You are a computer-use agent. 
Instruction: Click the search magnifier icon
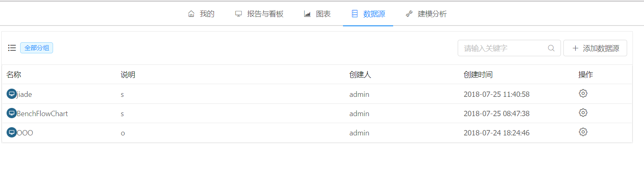(551, 48)
